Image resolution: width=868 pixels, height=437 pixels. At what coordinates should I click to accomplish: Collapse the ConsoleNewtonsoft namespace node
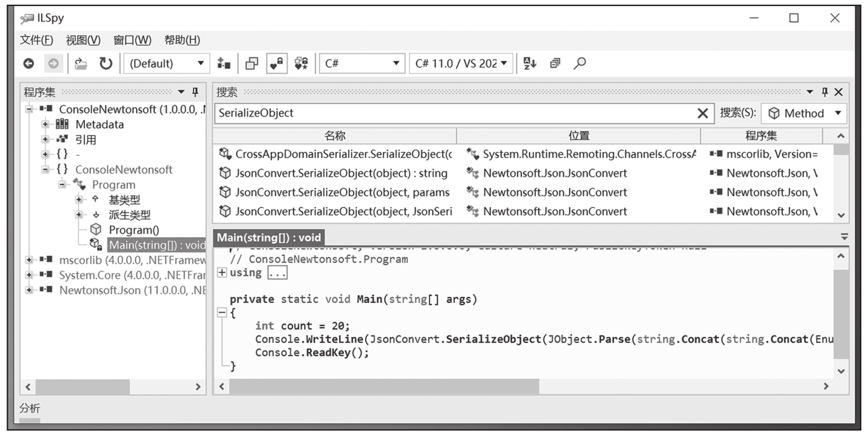pyautogui.click(x=46, y=170)
